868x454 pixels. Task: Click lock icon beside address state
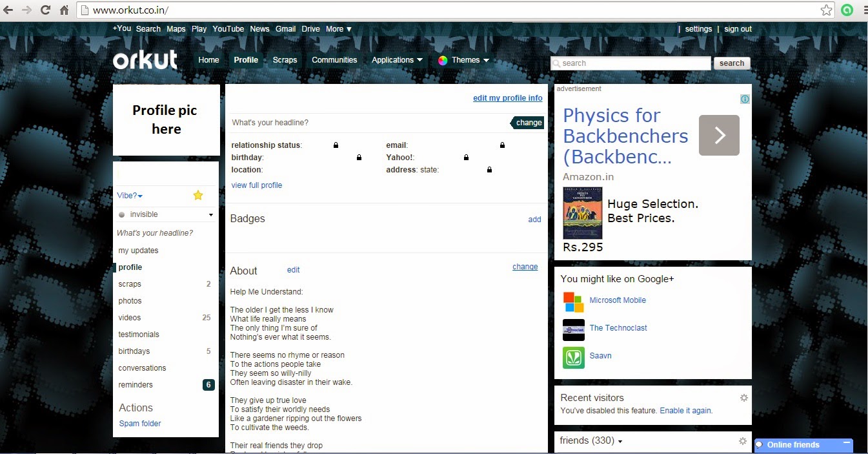point(489,170)
